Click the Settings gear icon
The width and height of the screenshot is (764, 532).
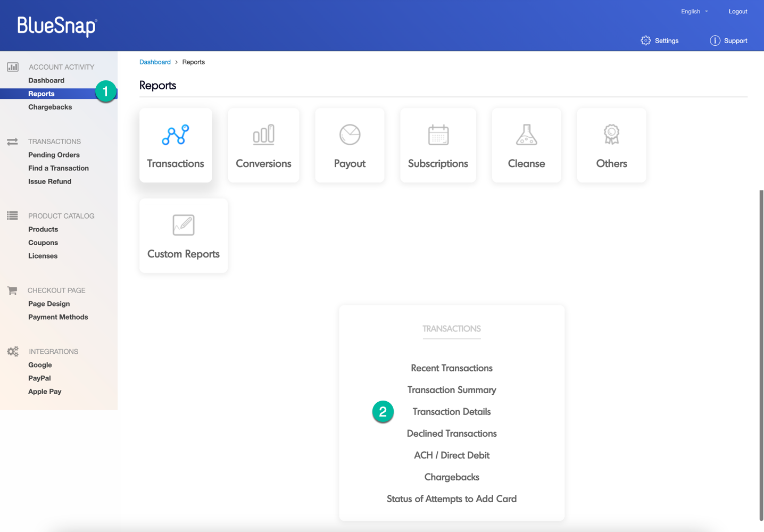point(645,41)
